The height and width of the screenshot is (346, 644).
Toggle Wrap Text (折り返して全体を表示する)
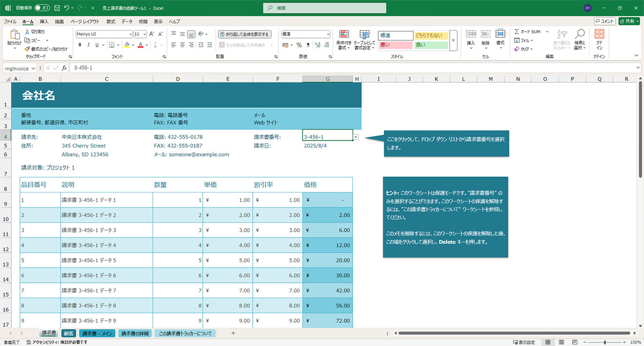[245, 34]
